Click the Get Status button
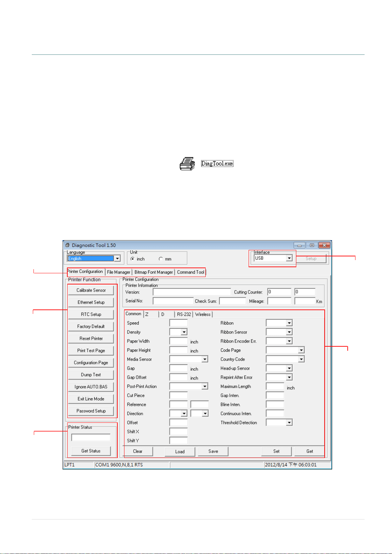392x554 pixels. pyautogui.click(x=91, y=451)
